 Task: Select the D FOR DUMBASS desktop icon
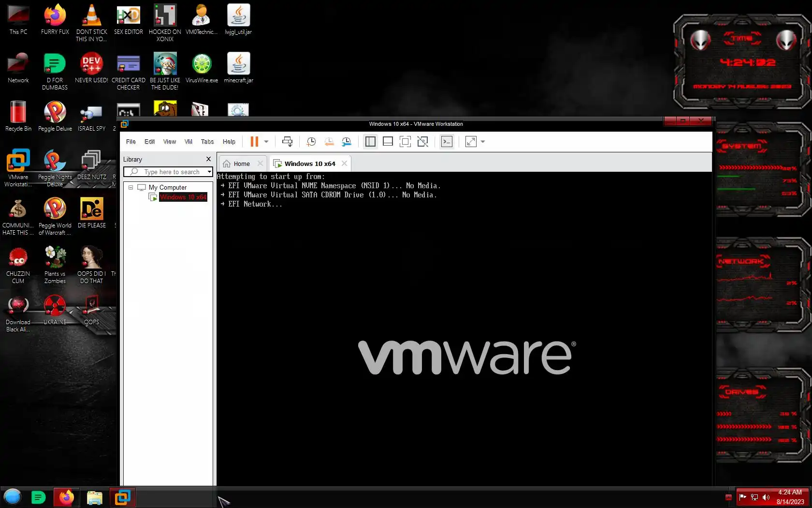(x=55, y=71)
